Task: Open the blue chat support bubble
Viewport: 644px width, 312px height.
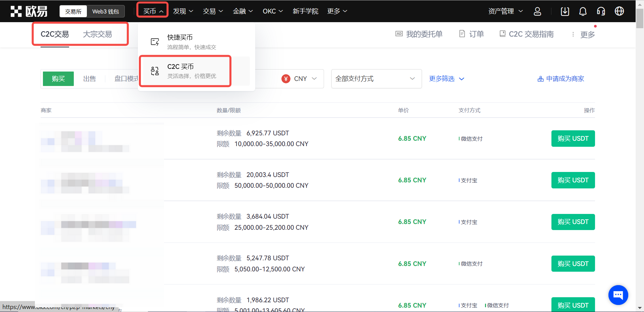Action: click(618, 295)
